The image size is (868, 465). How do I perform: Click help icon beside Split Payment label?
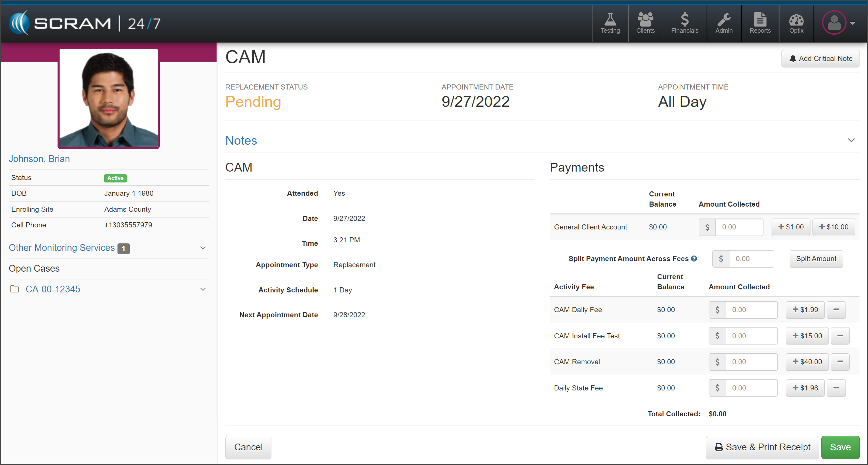tap(694, 259)
